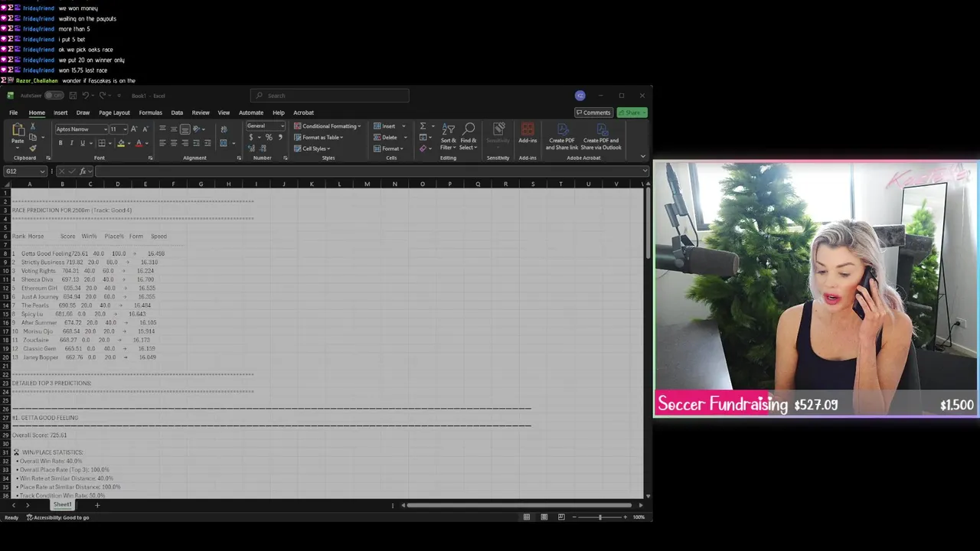Toggle Middle Align in Alignment group
The width and height of the screenshot is (980, 551).
point(174,129)
